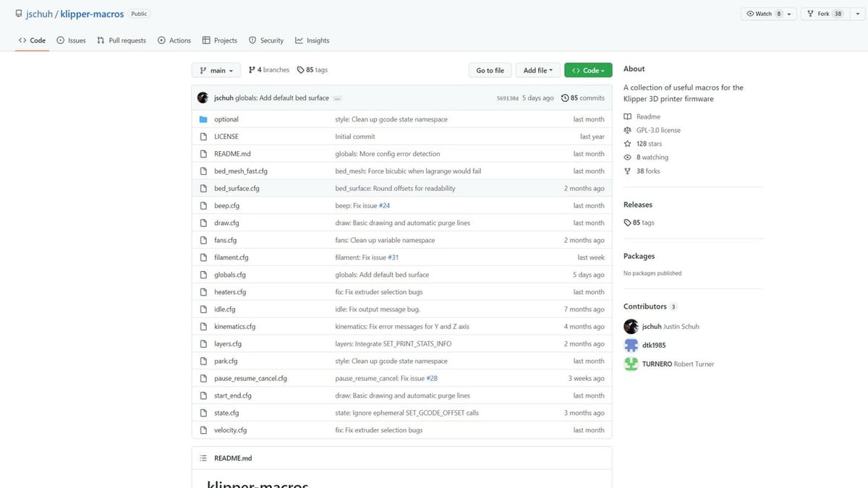The height and width of the screenshot is (488, 868).
Task: Switch to the Code tab
Action: (33, 40)
